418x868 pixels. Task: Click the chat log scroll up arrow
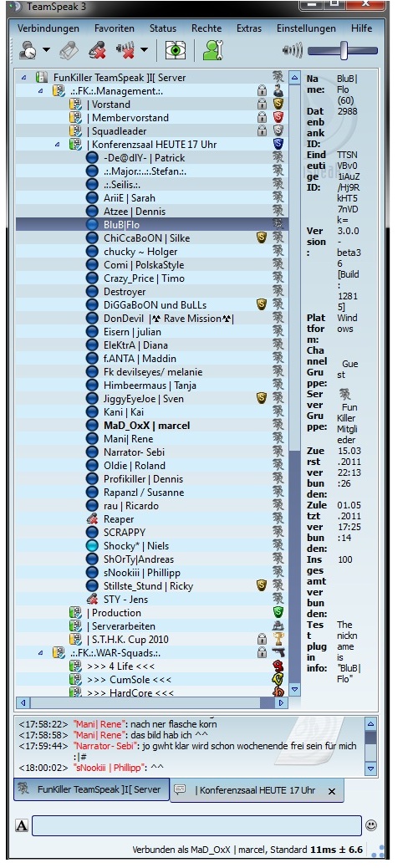coord(370,723)
